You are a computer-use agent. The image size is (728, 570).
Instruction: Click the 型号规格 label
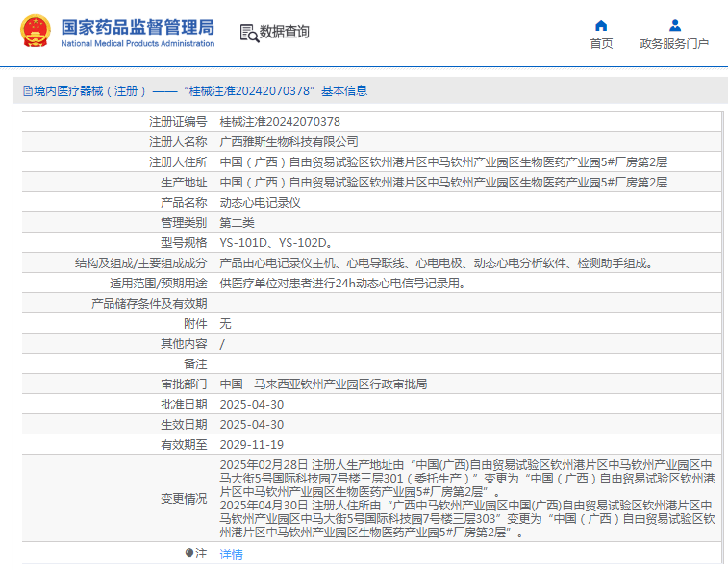(x=184, y=243)
